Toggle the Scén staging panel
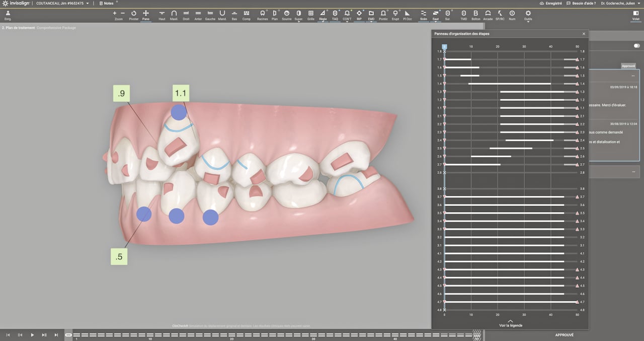644x341 pixels. pyautogui.click(x=423, y=15)
